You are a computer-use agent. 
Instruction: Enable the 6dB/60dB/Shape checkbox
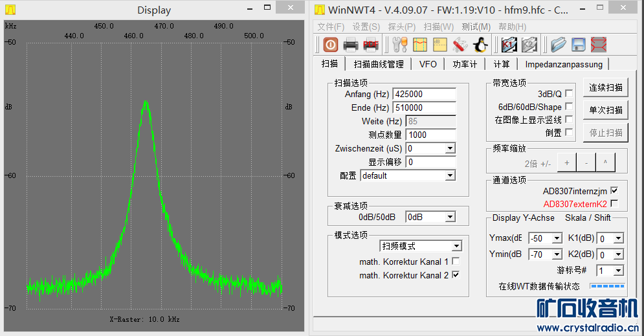(x=569, y=106)
